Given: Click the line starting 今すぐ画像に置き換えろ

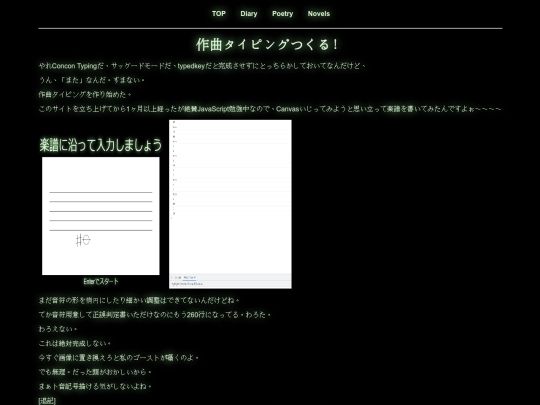Looking at the screenshot, I should pos(118,358).
